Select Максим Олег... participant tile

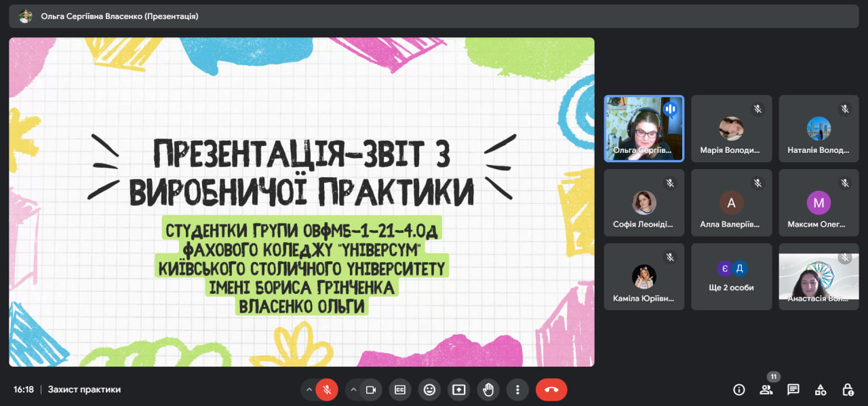click(819, 202)
